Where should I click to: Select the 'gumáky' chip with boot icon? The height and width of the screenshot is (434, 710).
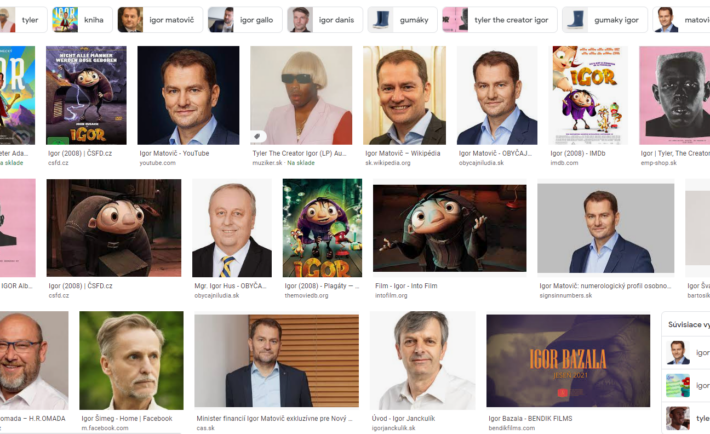402,20
